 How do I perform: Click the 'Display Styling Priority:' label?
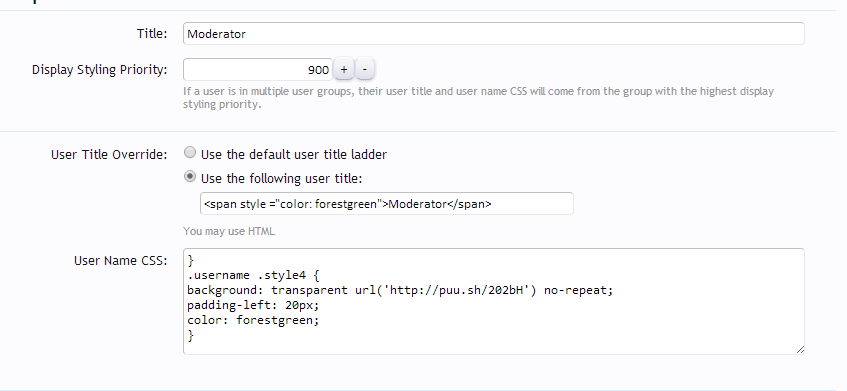[x=99, y=70]
